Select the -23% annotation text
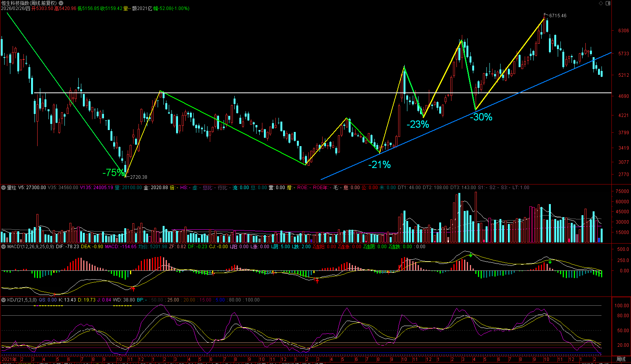Viewport: 631px width, 364px height. click(x=418, y=124)
